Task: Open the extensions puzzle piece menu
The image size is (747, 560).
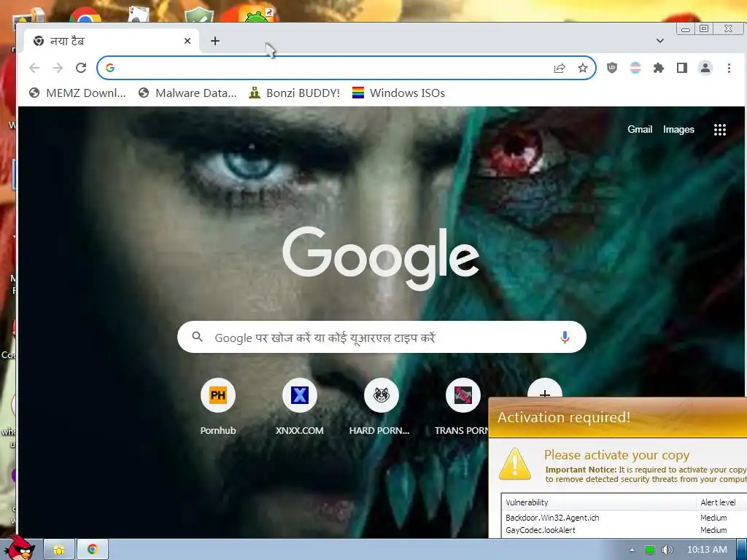Action: [659, 68]
